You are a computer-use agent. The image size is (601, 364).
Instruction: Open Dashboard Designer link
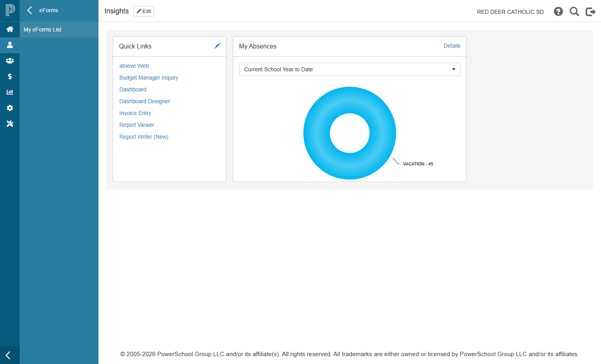point(145,101)
